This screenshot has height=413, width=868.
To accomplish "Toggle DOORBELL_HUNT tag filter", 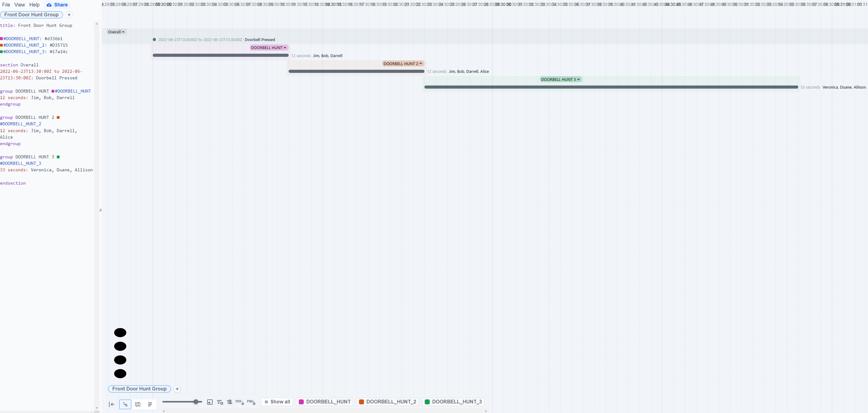I will click(x=325, y=402).
